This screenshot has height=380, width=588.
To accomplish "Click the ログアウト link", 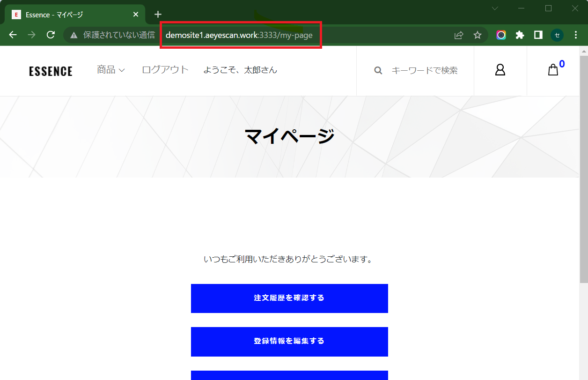I will 165,70.
